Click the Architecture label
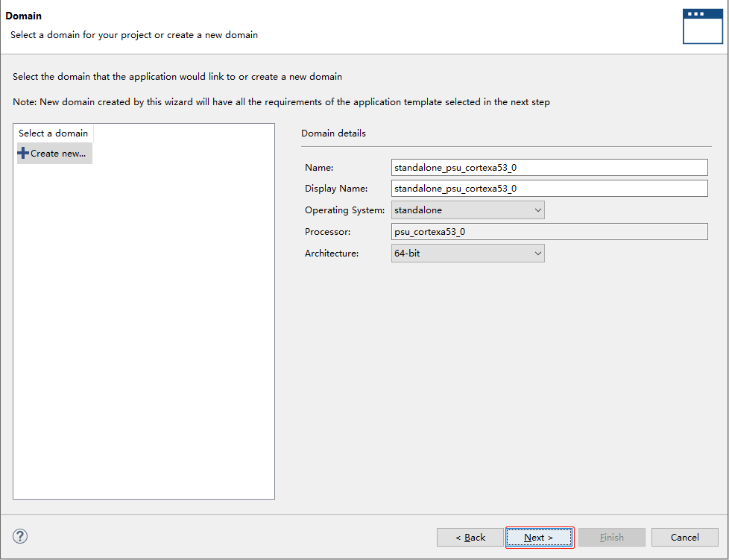The height and width of the screenshot is (560, 729). pyautogui.click(x=332, y=253)
